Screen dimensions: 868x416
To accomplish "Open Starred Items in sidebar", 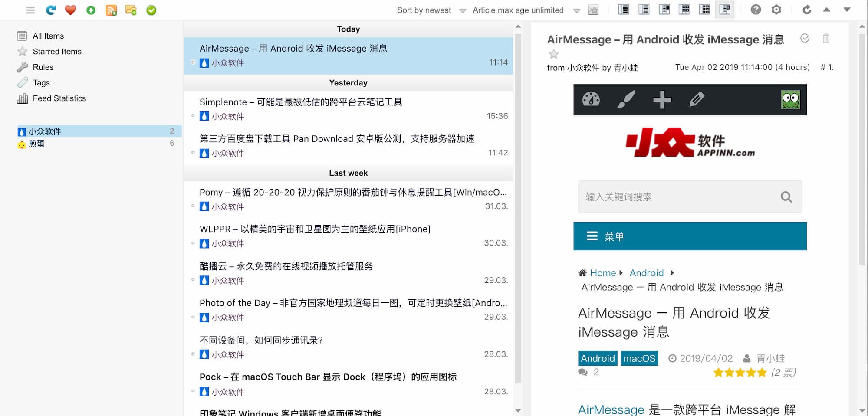I will (57, 52).
